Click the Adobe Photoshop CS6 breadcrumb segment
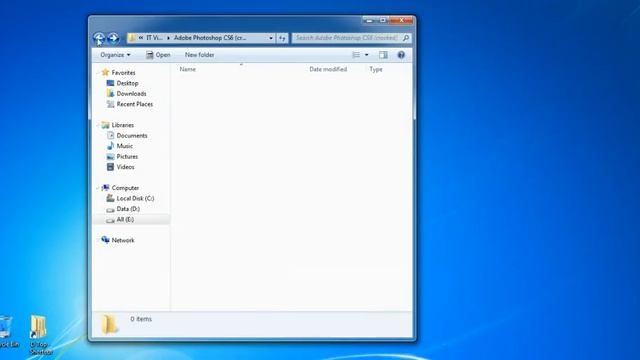 [210, 38]
